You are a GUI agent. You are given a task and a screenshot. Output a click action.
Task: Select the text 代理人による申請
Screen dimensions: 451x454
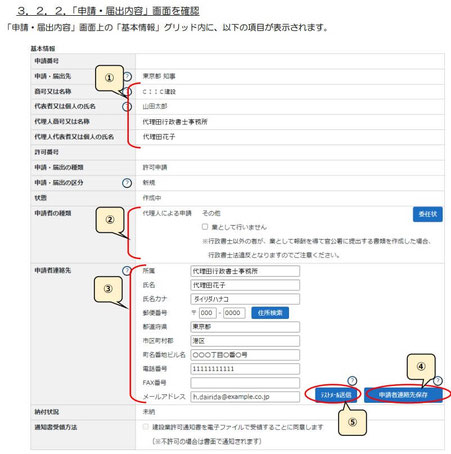coord(167,213)
